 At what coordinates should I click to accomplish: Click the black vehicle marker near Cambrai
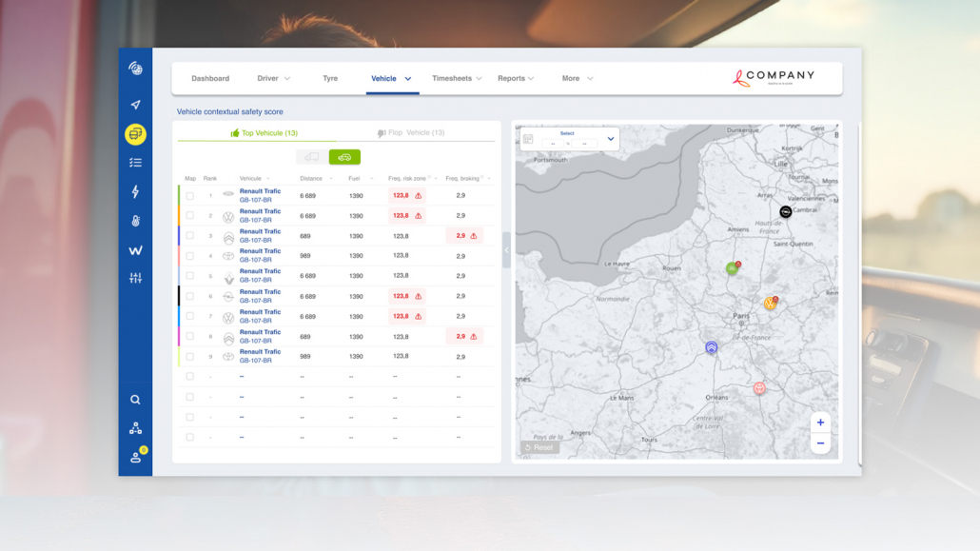tap(786, 211)
